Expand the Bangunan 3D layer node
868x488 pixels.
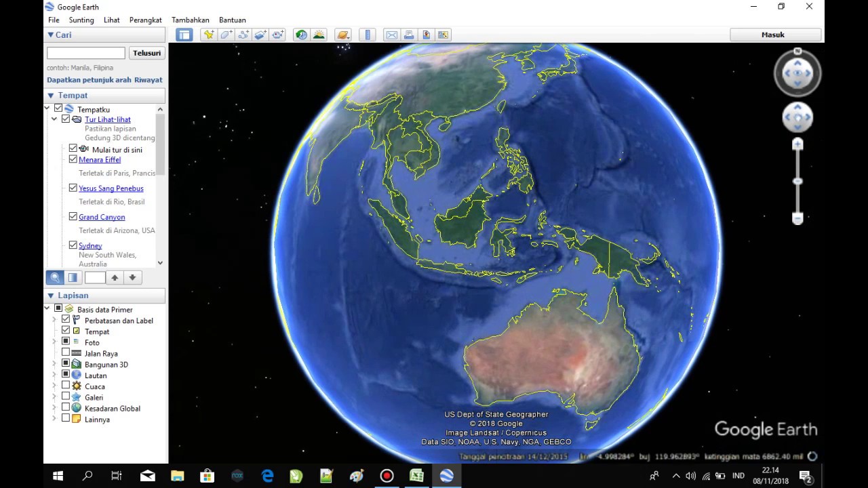[x=54, y=364]
